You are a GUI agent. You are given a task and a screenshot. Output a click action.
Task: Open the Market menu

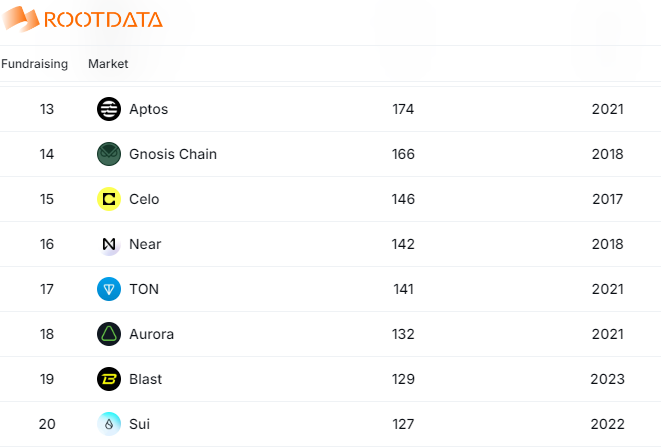point(108,64)
